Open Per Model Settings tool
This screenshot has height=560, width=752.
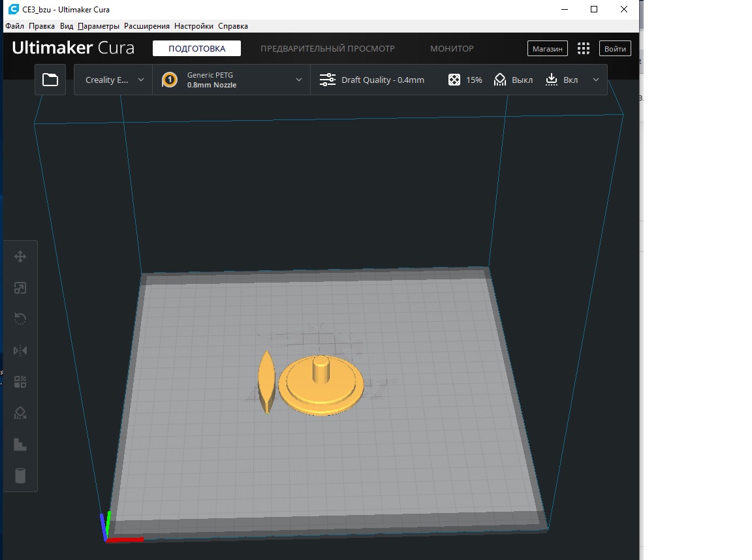[x=20, y=382]
